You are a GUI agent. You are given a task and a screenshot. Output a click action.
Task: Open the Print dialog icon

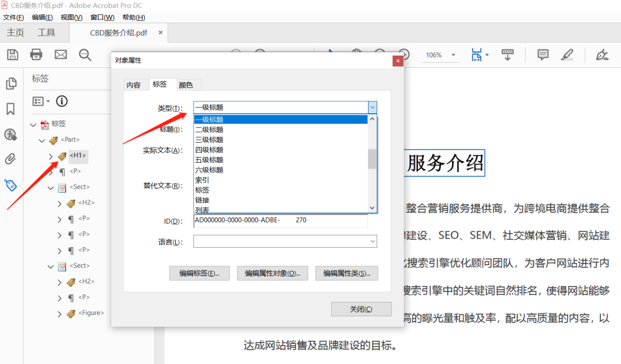pos(36,54)
